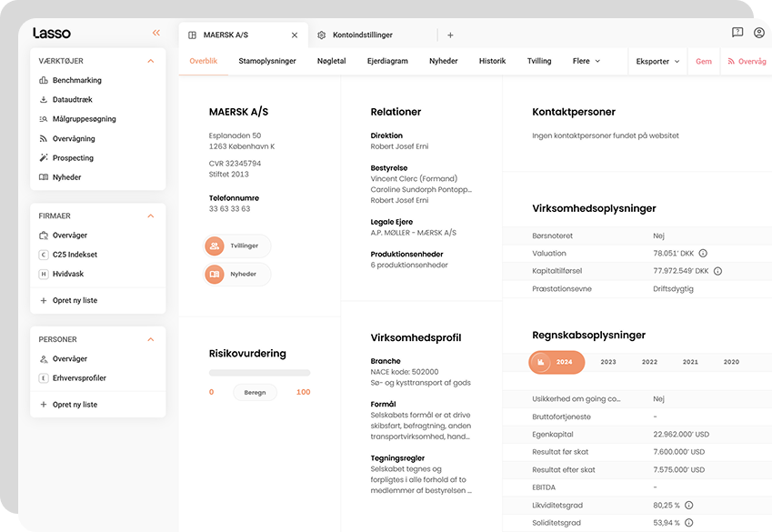Collapse the FIRMAER section

click(151, 216)
